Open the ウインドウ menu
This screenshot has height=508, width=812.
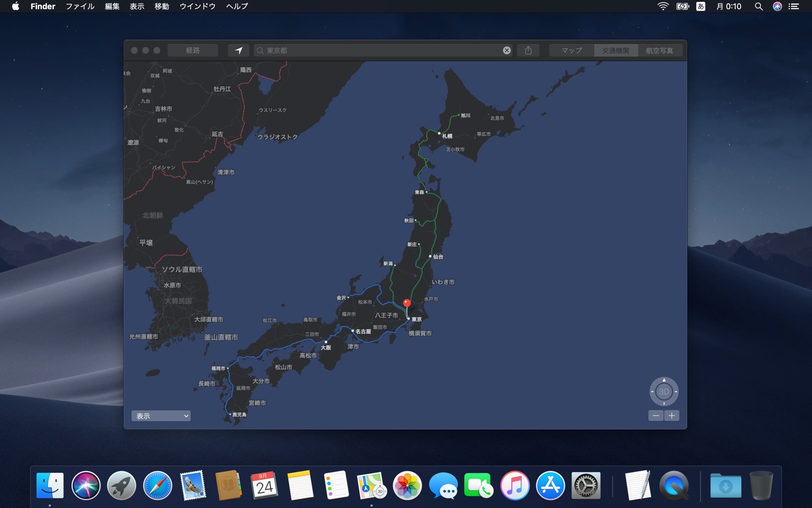pos(198,7)
